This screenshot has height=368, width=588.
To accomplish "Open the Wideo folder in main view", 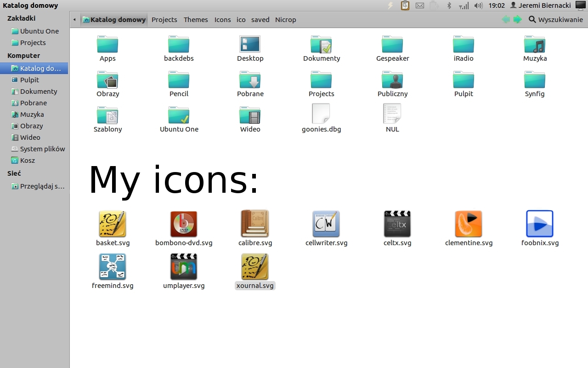I will [x=250, y=115].
